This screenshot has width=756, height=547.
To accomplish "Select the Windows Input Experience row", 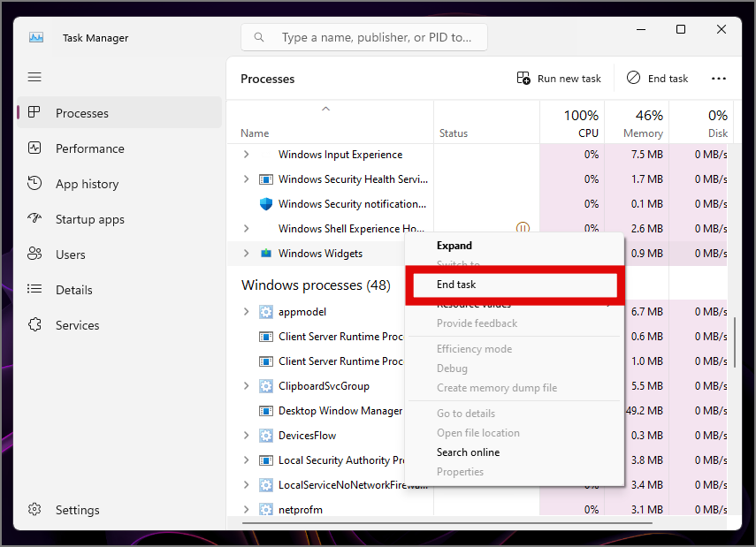I will tap(477, 155).
